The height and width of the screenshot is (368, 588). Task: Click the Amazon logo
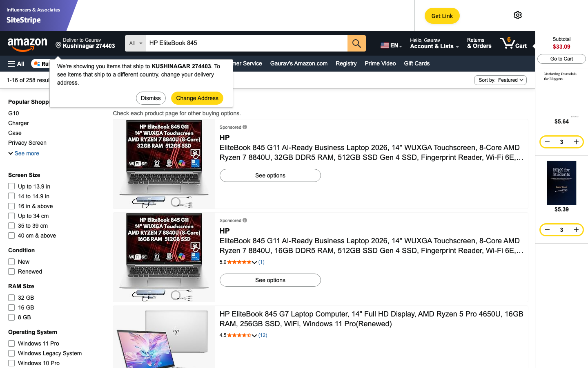(27, 44)
